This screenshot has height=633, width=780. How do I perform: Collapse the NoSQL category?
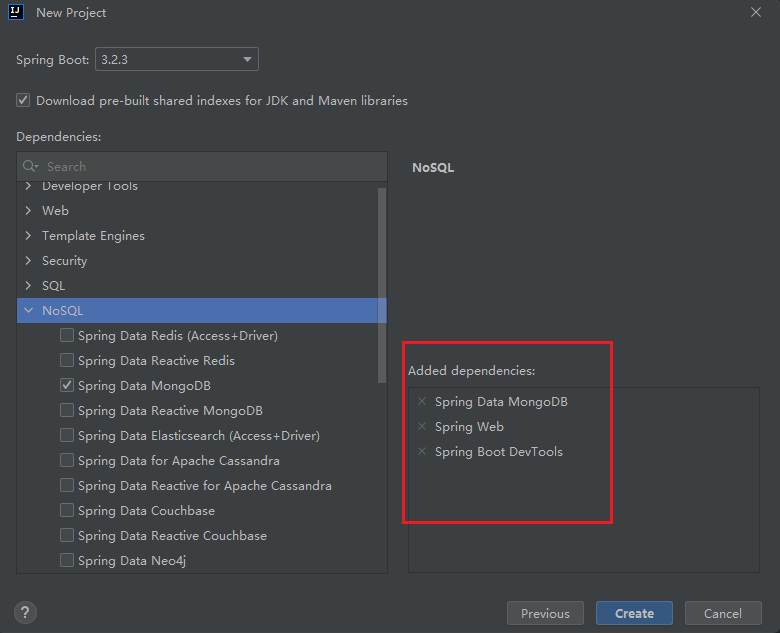[x=28, y=311]
